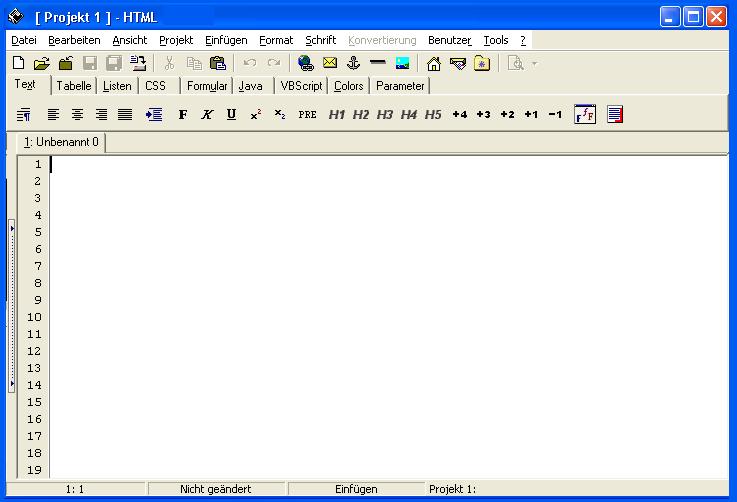Apply H2 heading

[361, 114]
